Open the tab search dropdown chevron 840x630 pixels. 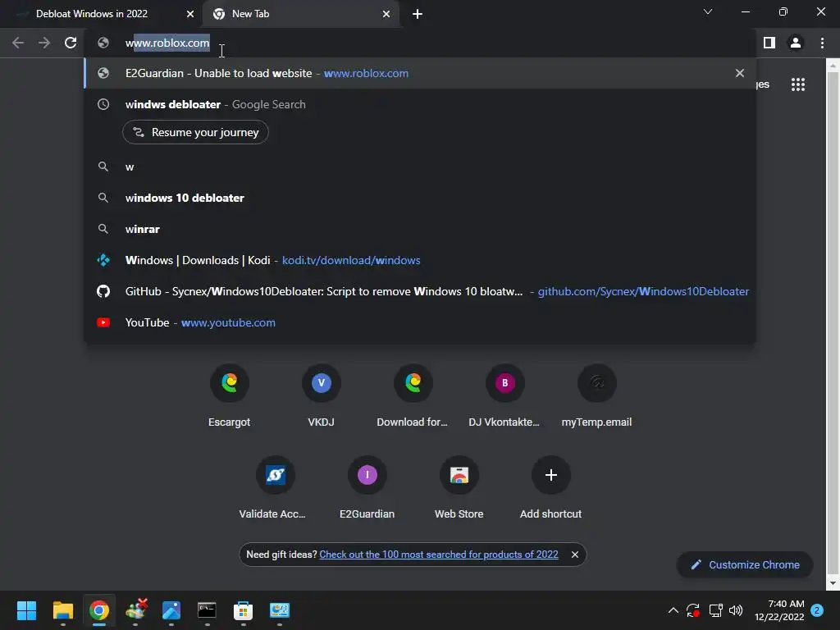click(x=708, y=11)
